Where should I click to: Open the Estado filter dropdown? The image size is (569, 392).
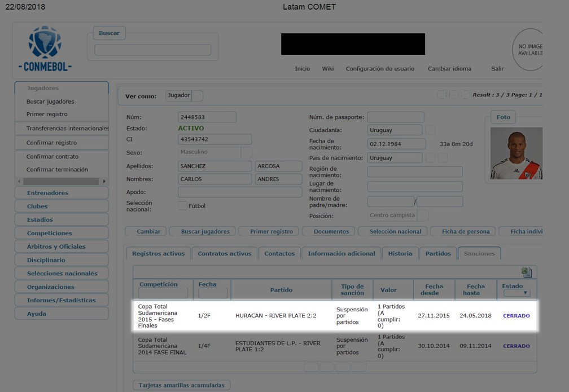517,293
